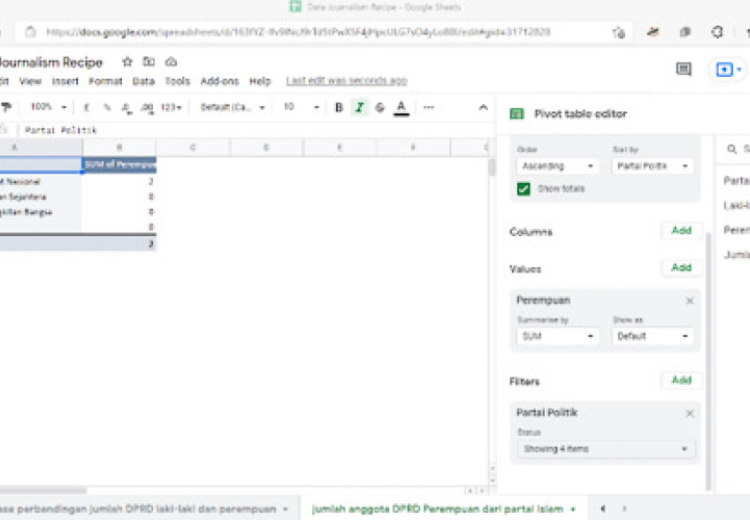Star the document next to the title

point(127,62)
